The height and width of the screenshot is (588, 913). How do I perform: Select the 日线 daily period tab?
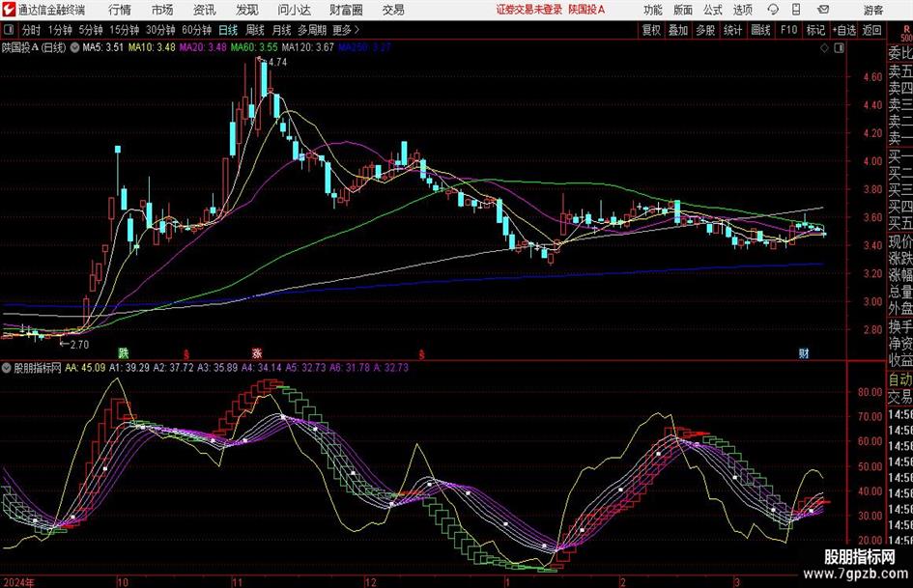228,30
